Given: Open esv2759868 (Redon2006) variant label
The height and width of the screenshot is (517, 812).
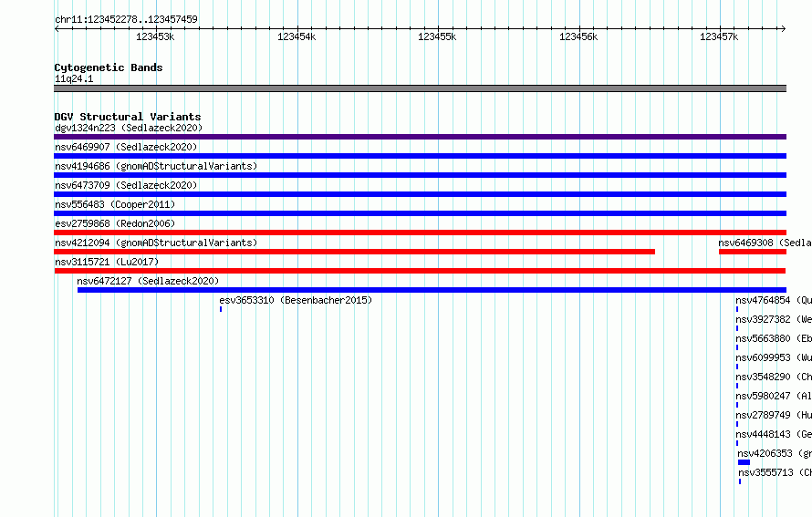Looking at the screenshot, I should 115,223.
